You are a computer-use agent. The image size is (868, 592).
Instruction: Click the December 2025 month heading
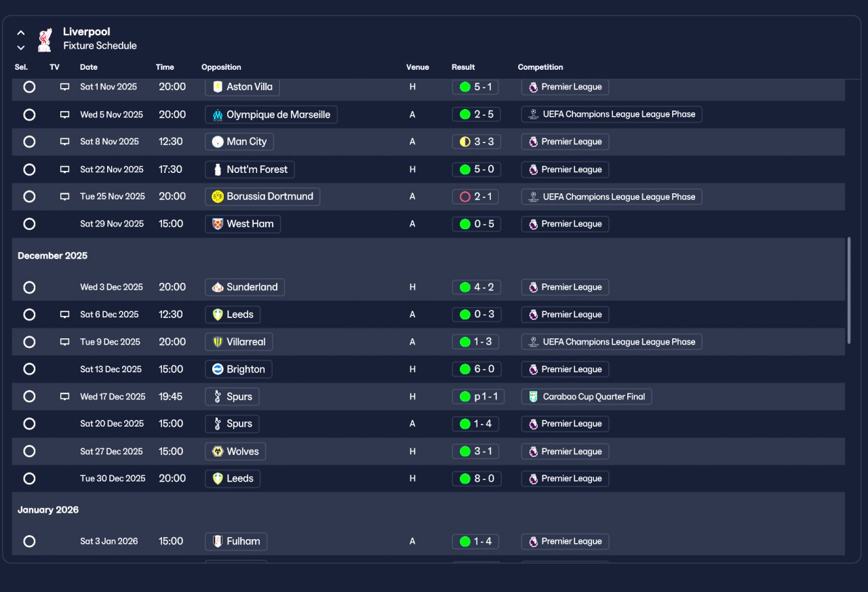[x=53, y=256]
